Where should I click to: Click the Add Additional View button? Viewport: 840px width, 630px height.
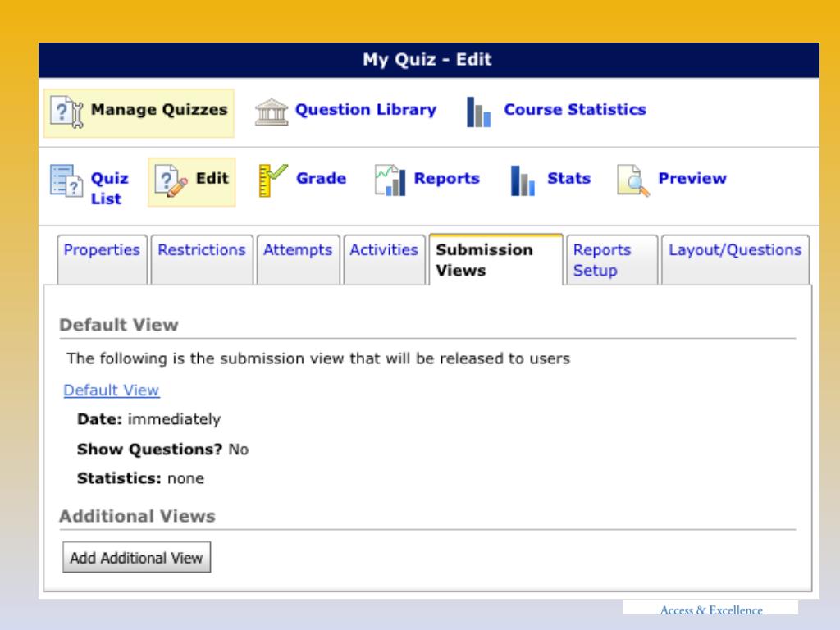click(x=137, y=557)
